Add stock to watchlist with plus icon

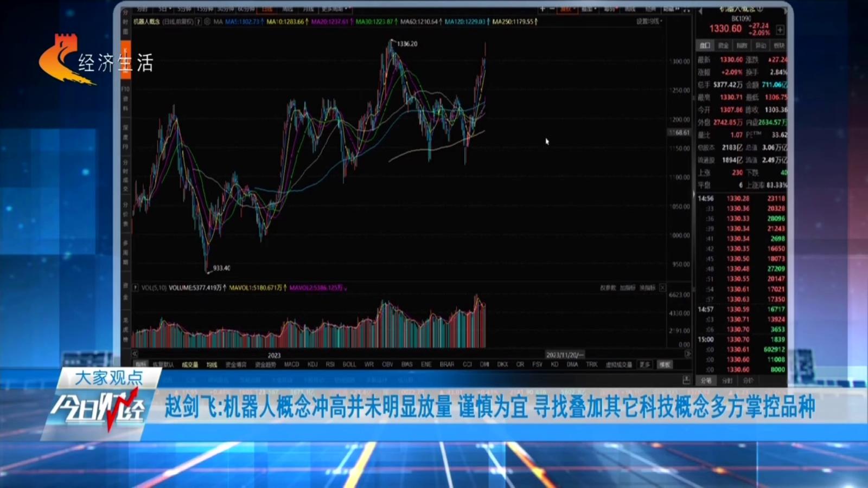[x=780, y=30]
